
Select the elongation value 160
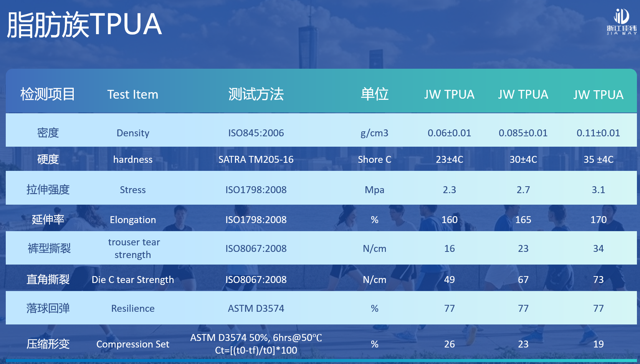450,220
